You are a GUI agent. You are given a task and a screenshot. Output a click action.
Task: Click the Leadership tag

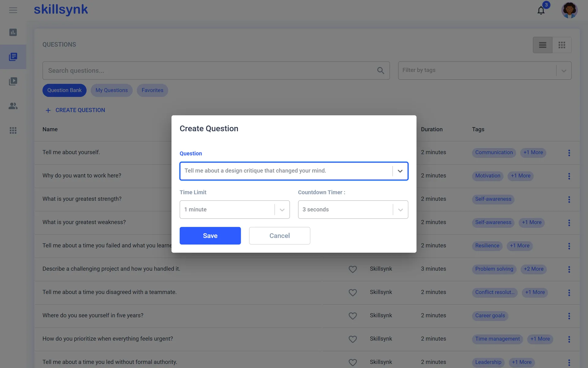pos(488,362)
